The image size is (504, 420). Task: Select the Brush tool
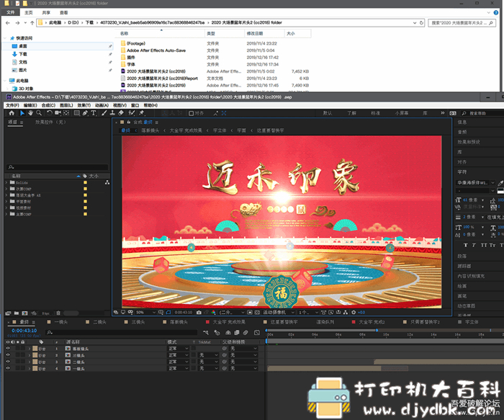[x=104, y=113]
